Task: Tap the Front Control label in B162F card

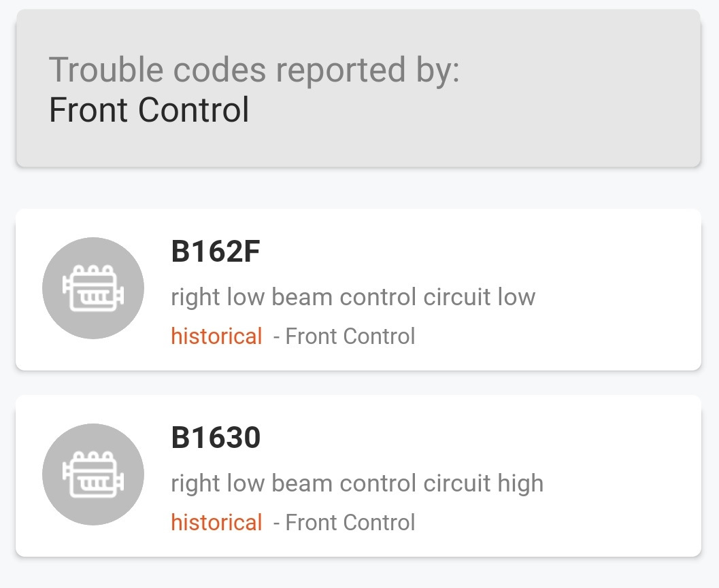Action: (350, 336)
